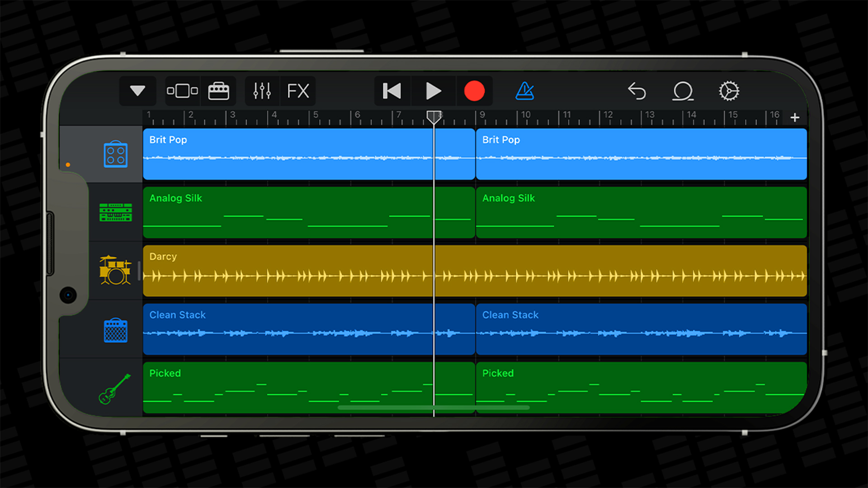Select second Brit Pop region at bar 9
Screen dimensions: 868x488
coord(642,154)
